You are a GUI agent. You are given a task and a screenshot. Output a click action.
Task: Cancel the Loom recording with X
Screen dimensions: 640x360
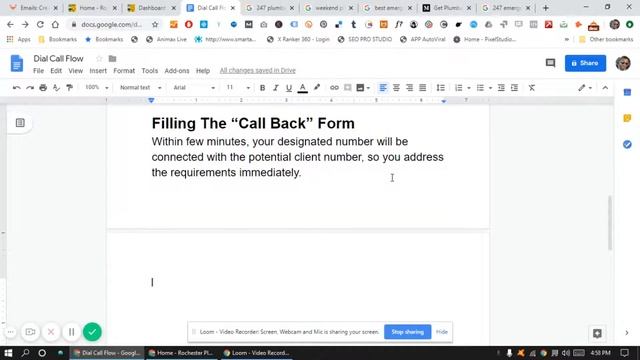pos(51,332)
